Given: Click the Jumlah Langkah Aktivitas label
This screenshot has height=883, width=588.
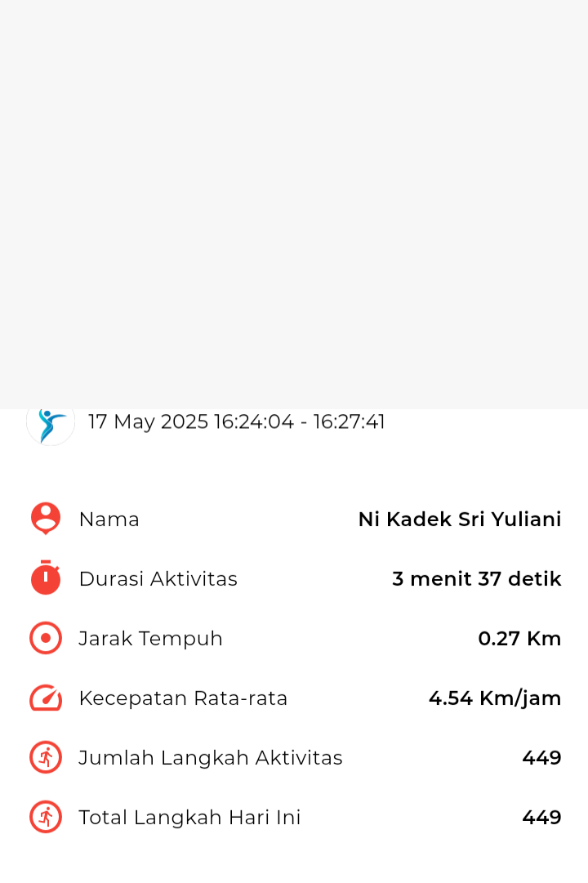Looking at the screenshot, I should tap(211, 758).
